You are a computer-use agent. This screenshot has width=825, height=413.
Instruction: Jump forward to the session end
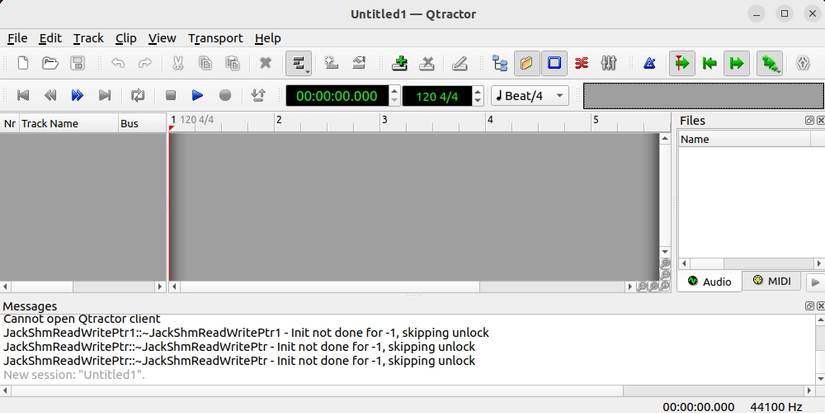coord(105,95)
